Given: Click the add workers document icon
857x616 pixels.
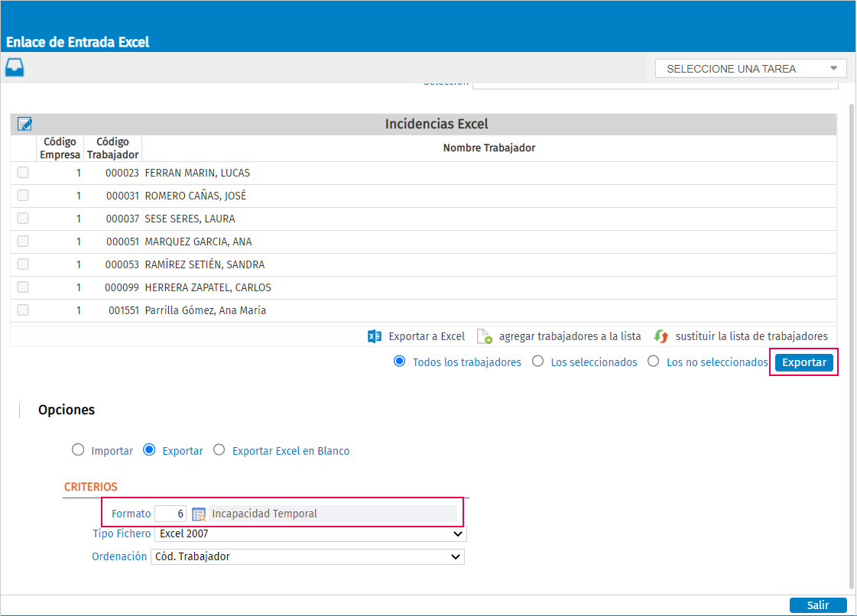Looking at the screenshot, I should (x=484, y=336).
